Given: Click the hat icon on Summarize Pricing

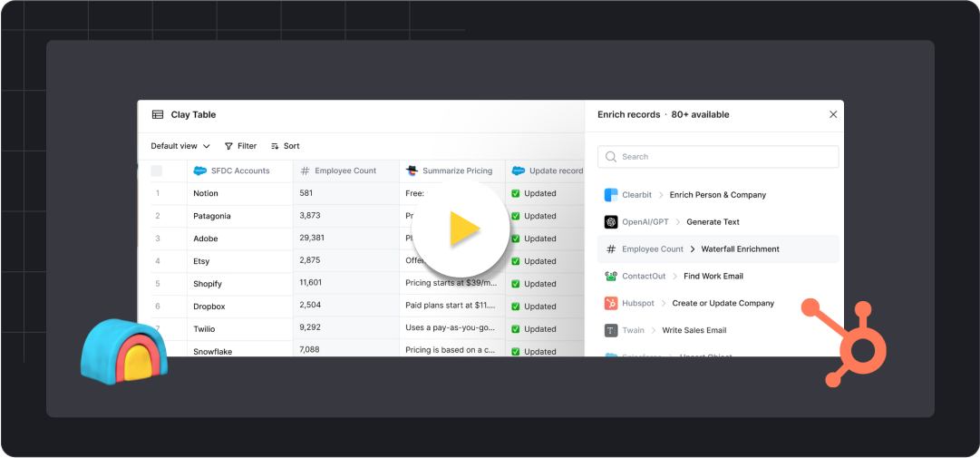Looking at the screenshot, I should point(412,170).
